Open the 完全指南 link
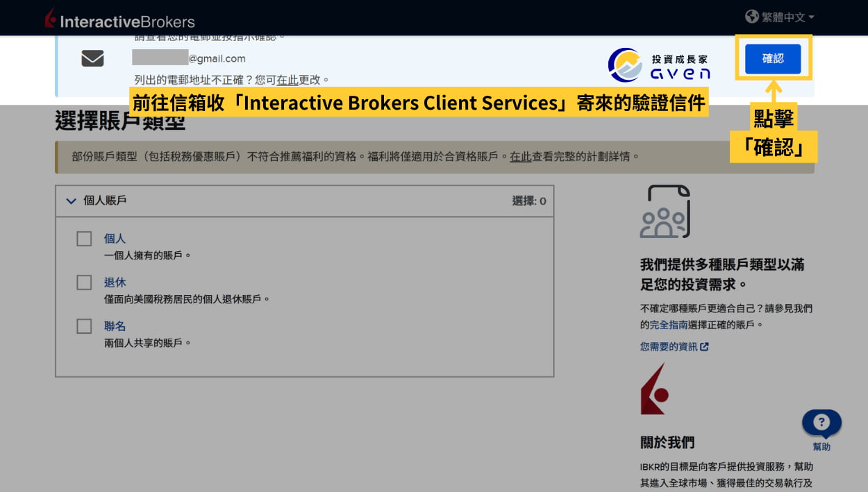The image size is (868, 492). 668,325
